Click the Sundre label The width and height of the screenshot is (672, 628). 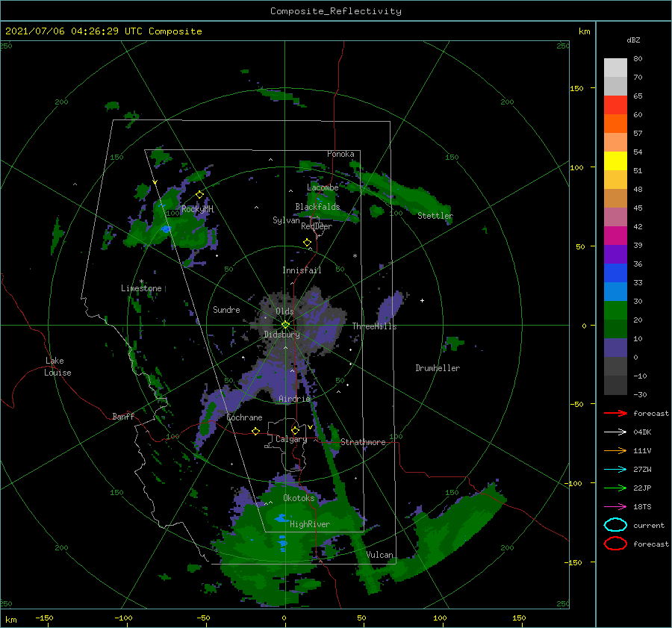226,309
